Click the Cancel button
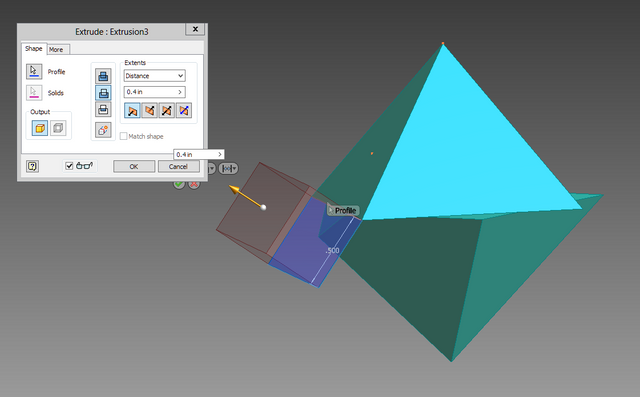The width and height of the screenshot is (640, 397). click(178, 166)
